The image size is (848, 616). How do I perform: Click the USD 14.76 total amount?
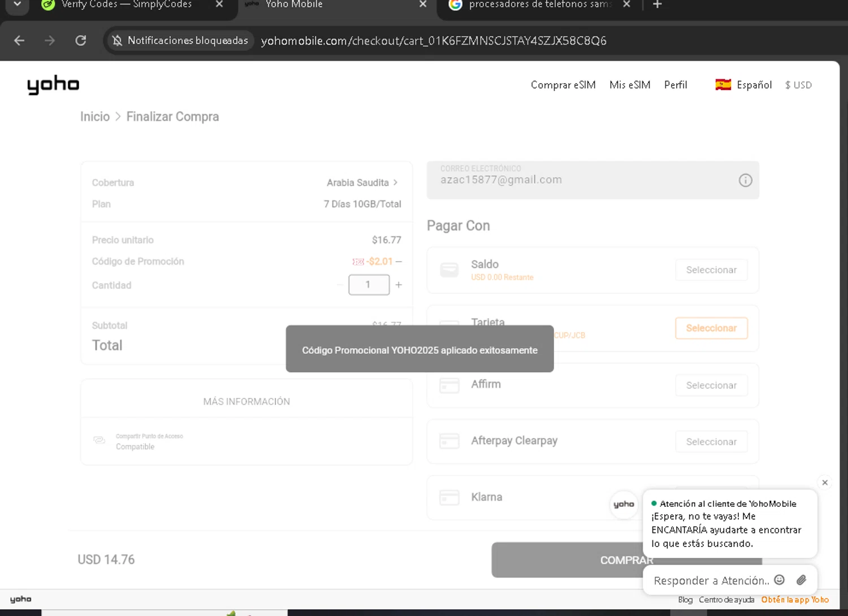coord(106,559)
